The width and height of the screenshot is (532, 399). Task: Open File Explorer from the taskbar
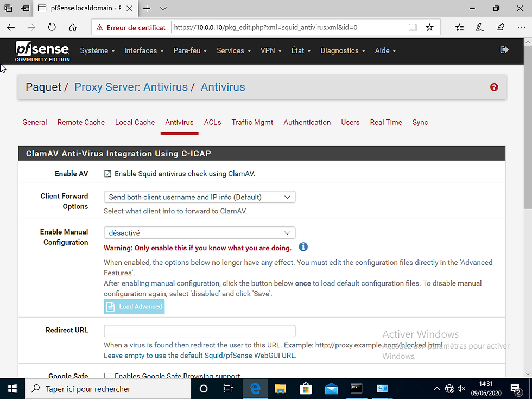(280, 389)
